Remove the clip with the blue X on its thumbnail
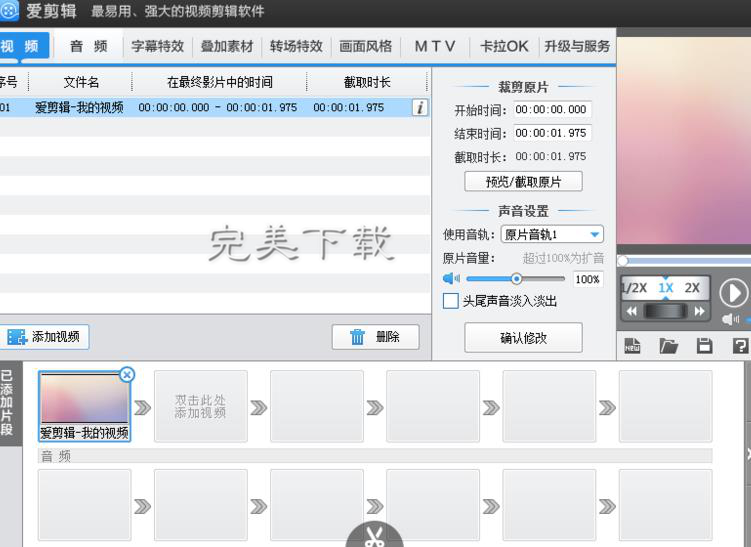 pos(127,375)
